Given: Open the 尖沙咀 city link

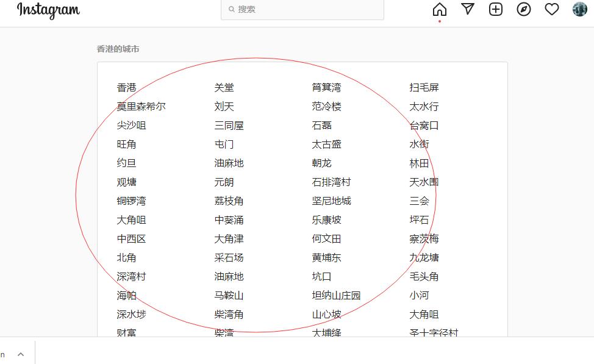Looking at the screenshot, I should coord(131,125).
